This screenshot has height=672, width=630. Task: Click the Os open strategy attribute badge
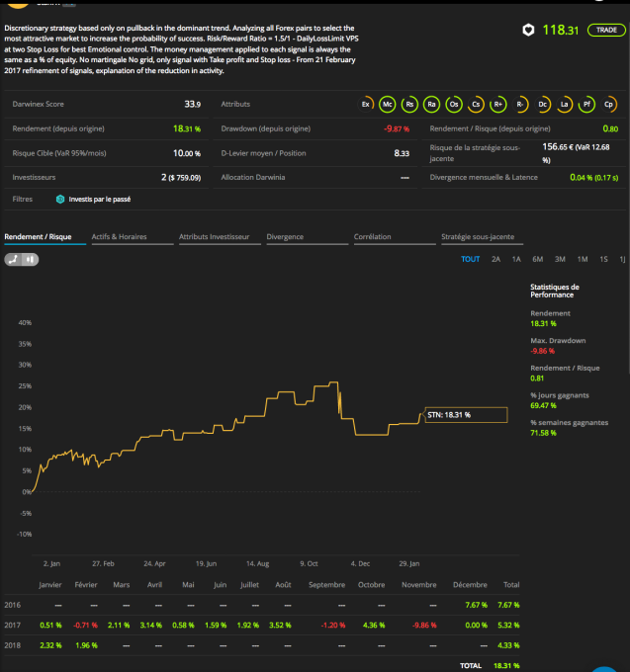(454, 104)
